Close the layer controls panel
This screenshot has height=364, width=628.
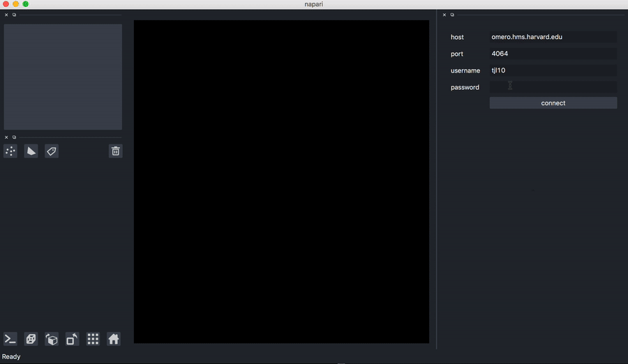(6, 15)
